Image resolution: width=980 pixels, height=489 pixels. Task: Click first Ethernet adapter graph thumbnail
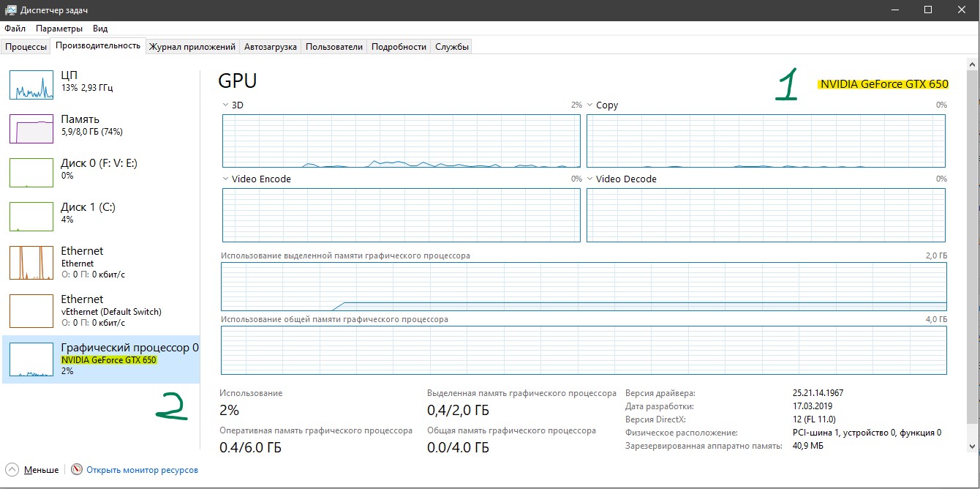(31, 263)
